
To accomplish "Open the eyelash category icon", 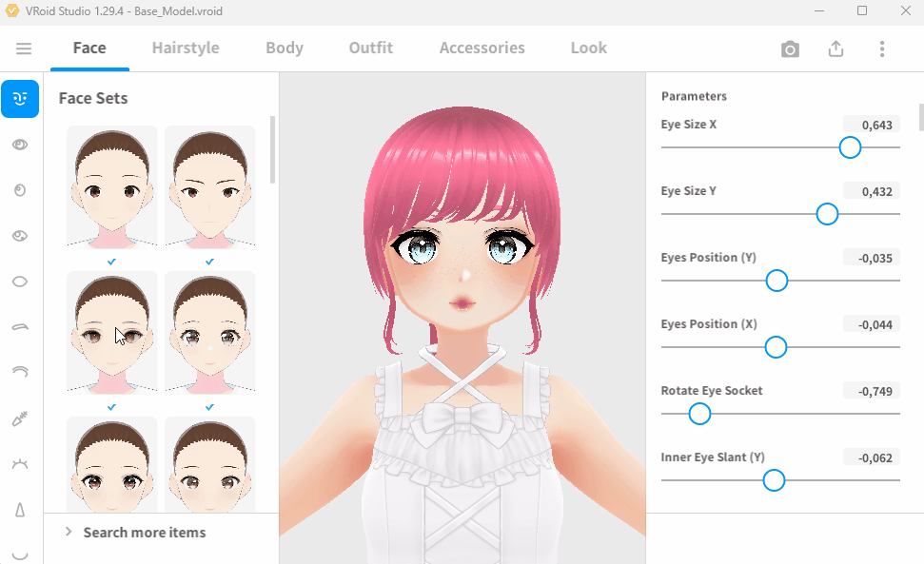I will [20, 464].
